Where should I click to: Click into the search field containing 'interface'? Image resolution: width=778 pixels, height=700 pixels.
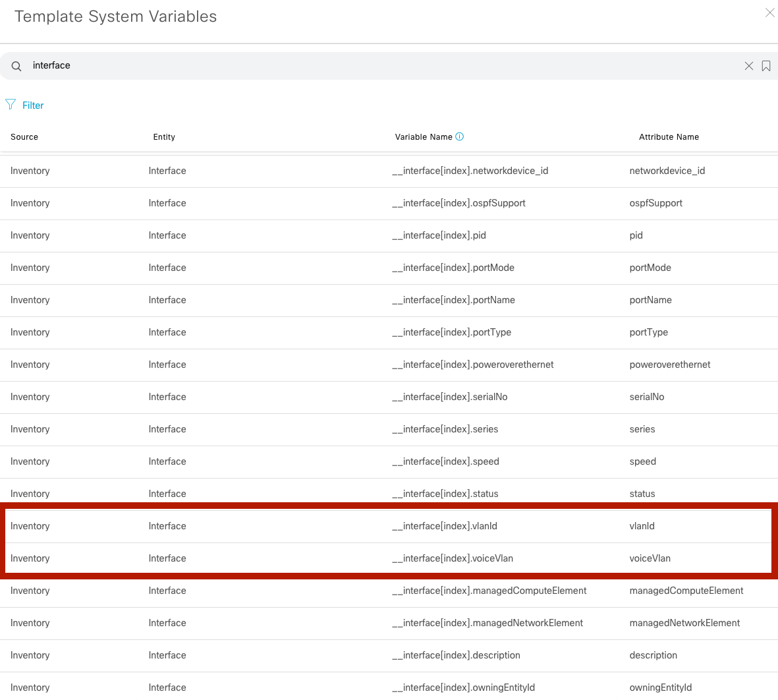pyautogui.click(x=382, y=66)
